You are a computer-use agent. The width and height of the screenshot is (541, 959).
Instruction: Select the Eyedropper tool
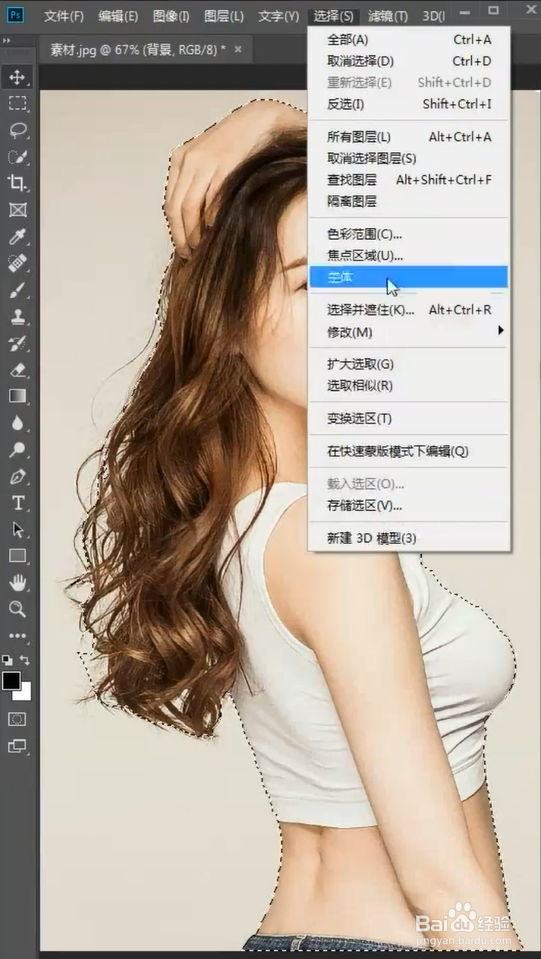click(x=17, y=237)
